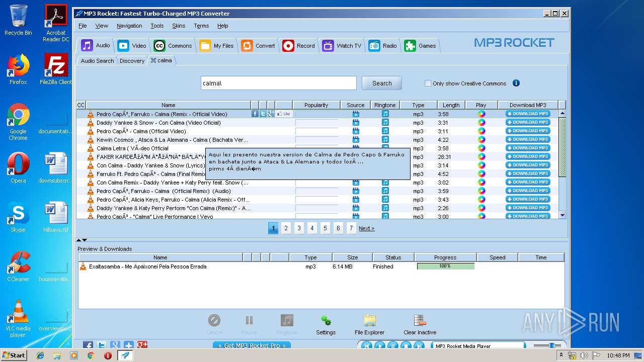
Task: Open the Watch TV tab
Action: (342, 46)
